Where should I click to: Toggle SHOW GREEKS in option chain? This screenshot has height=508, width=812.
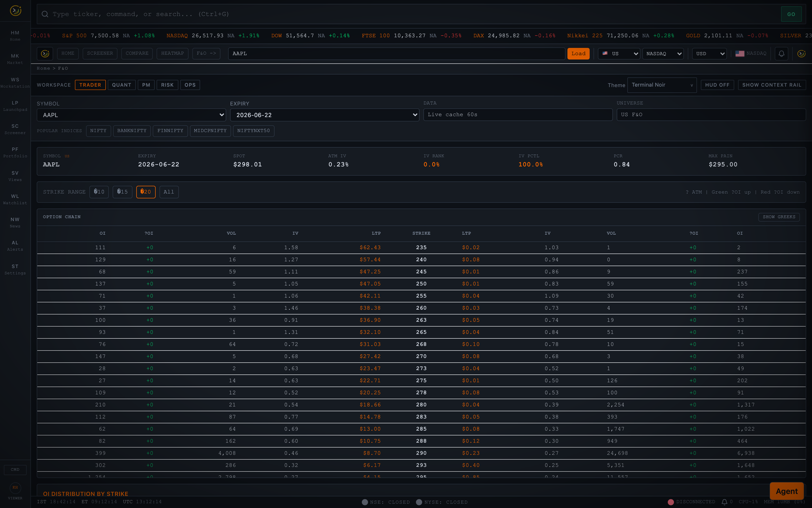[779, 217]
